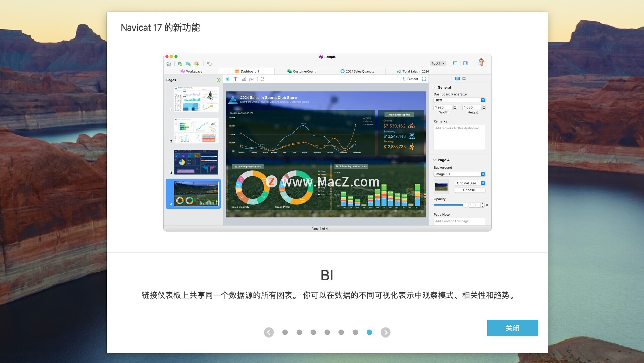Click the swimming icon in Highlighted Sports
The height and width of the screenshot is (363, 644).
412,136
